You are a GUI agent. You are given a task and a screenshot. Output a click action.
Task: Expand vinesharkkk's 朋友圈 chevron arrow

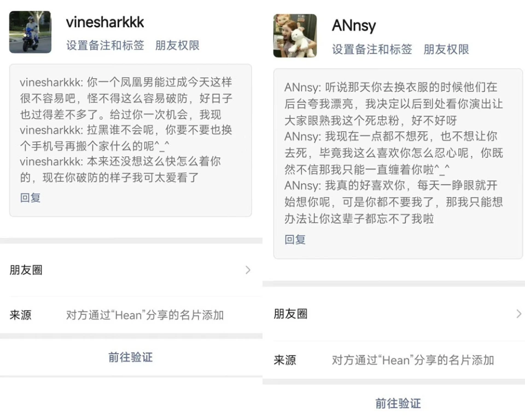[248, 270]
